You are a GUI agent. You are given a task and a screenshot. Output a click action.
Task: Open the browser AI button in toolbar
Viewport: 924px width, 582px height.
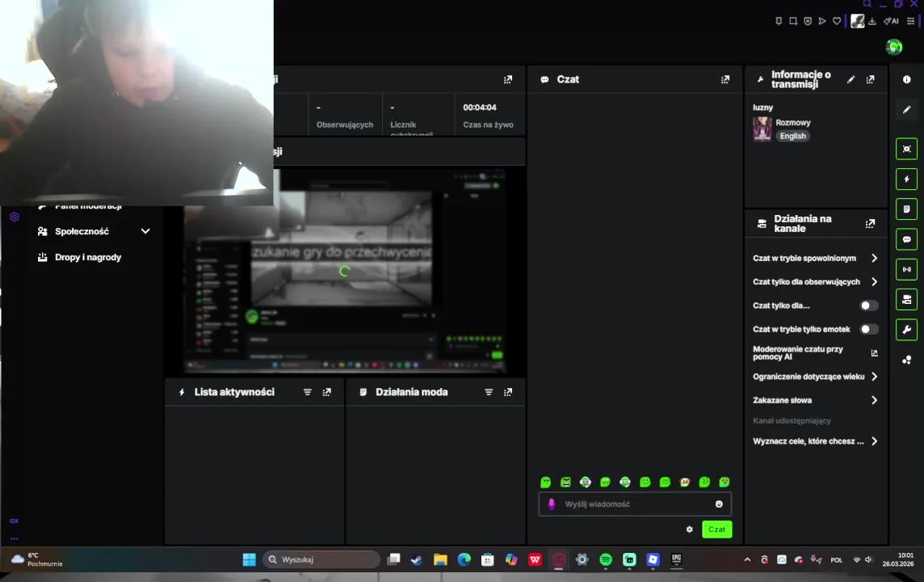coord(891,21)
